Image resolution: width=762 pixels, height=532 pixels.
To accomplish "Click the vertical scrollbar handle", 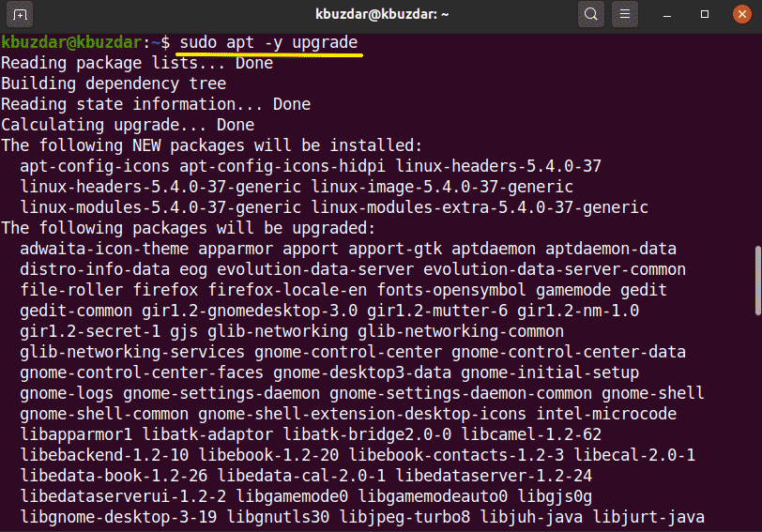I will pos(757,281).
